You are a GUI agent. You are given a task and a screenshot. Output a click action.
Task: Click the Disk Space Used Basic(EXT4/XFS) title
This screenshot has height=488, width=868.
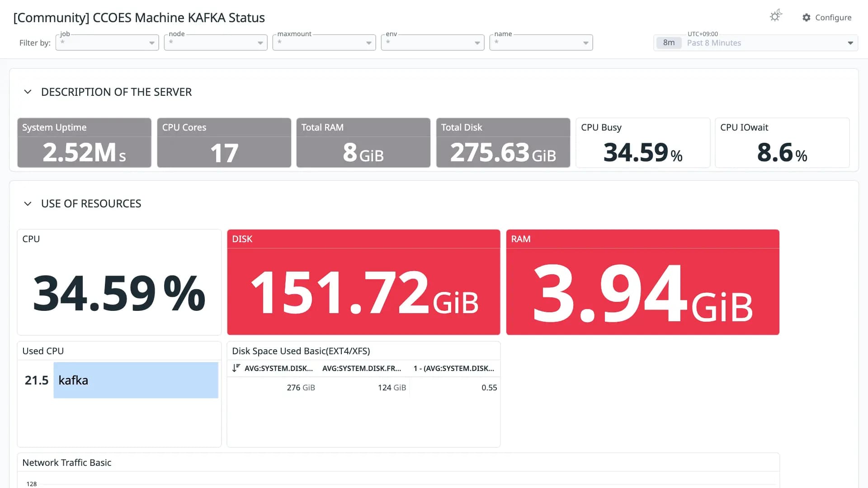click(x=301, y=351)
